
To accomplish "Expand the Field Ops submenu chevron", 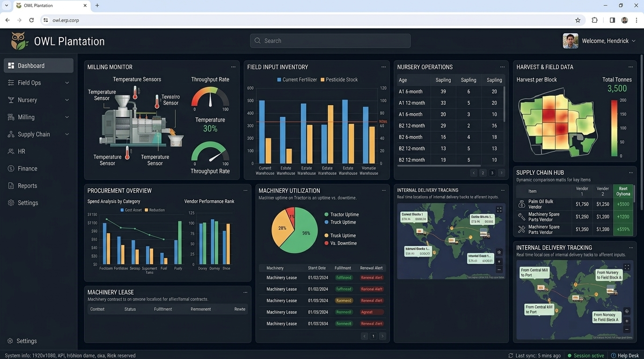I will [x=67, y=83].
